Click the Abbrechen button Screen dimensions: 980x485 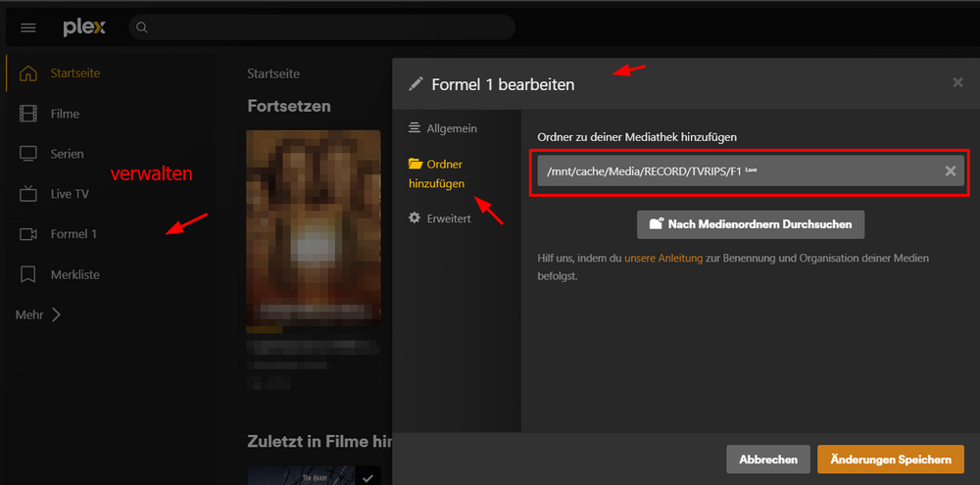pyautogui.click(x=768, y=460)
